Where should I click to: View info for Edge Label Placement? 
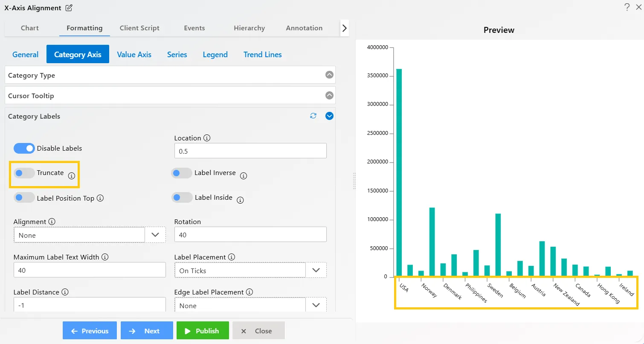[249, 292]
